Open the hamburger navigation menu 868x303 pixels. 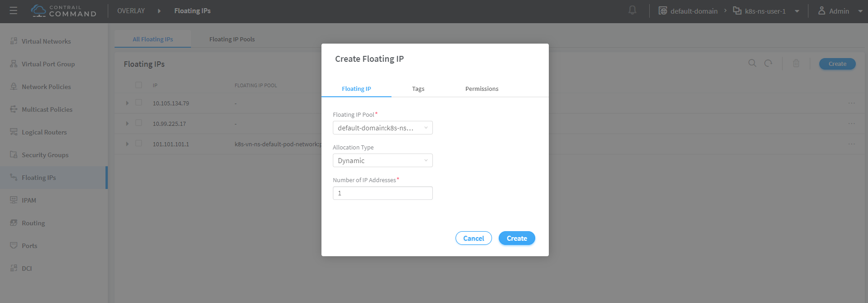point(14,10)
